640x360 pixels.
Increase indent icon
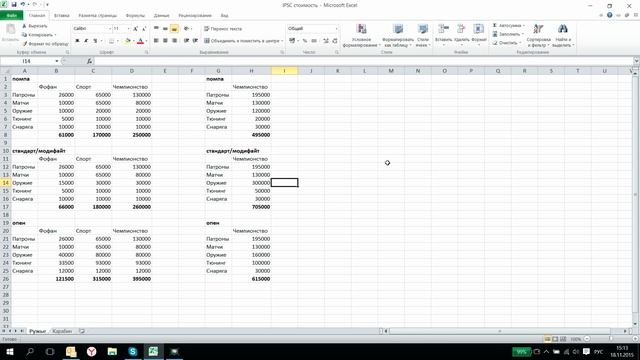click(195, 40)
